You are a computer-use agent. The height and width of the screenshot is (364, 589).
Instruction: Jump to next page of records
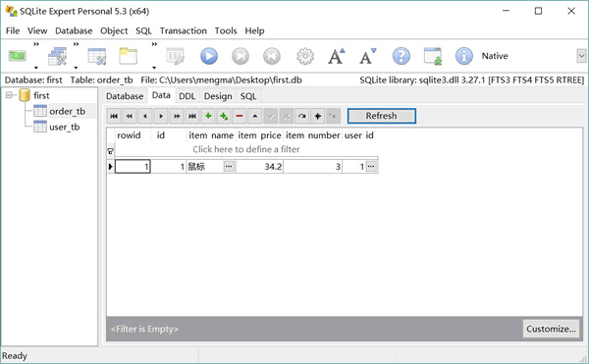click(177, 116)
